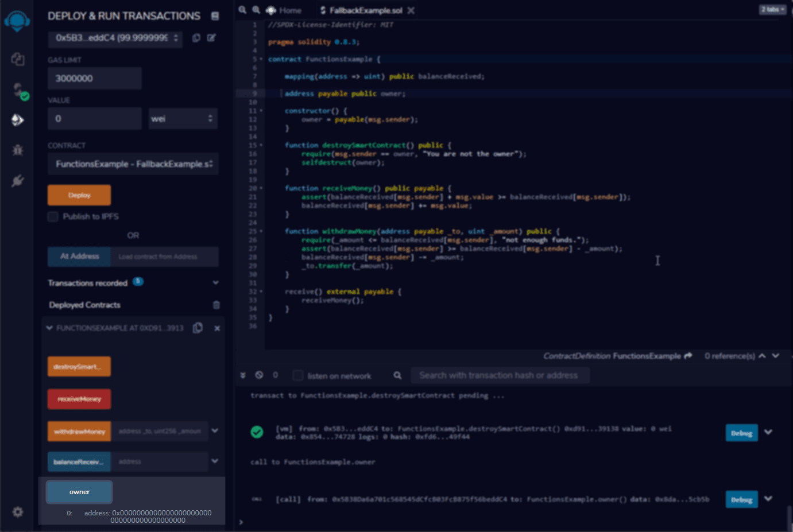This screenshot has width=793, height=532.
Task: Zoom in the editor font
Action: 256,10
